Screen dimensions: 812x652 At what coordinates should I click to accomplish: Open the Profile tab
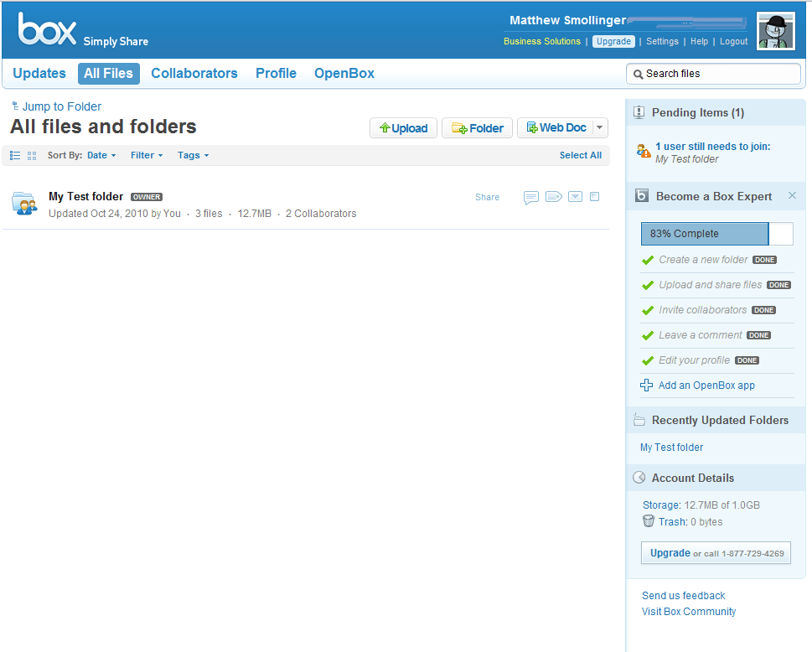(276, 74)
